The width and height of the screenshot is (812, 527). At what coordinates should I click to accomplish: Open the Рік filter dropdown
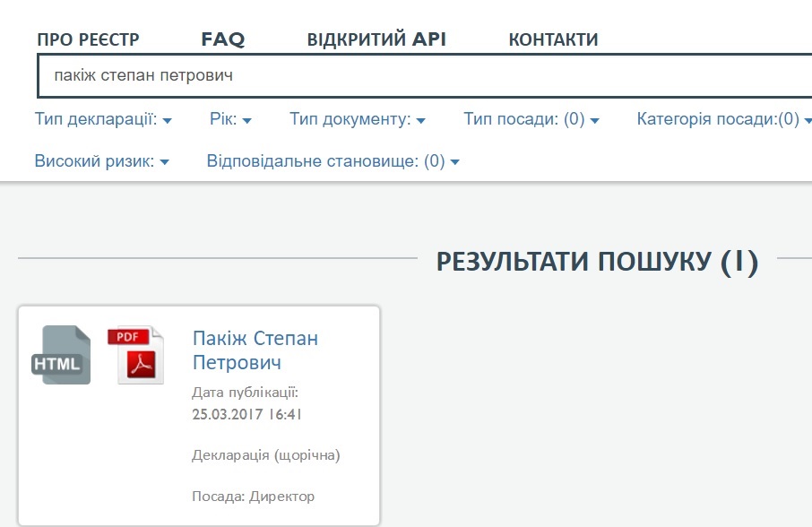[230, 119]
